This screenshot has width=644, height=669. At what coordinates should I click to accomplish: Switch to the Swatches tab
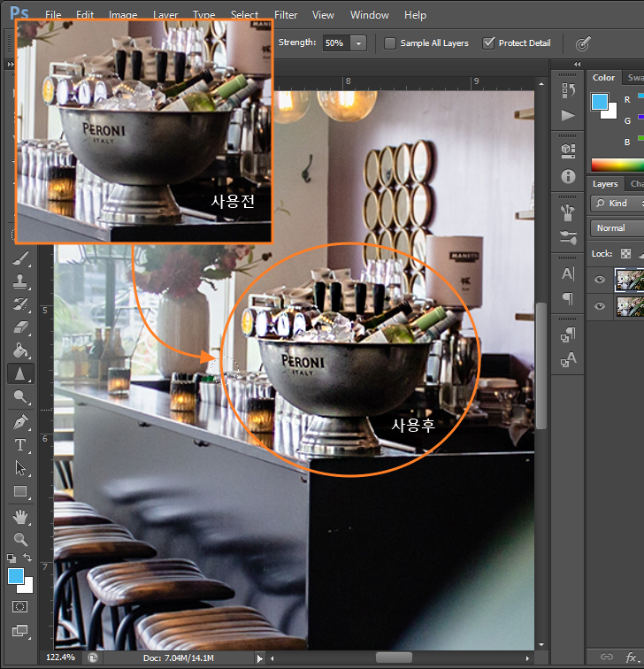pyautogui.click(x=634, y=78)
